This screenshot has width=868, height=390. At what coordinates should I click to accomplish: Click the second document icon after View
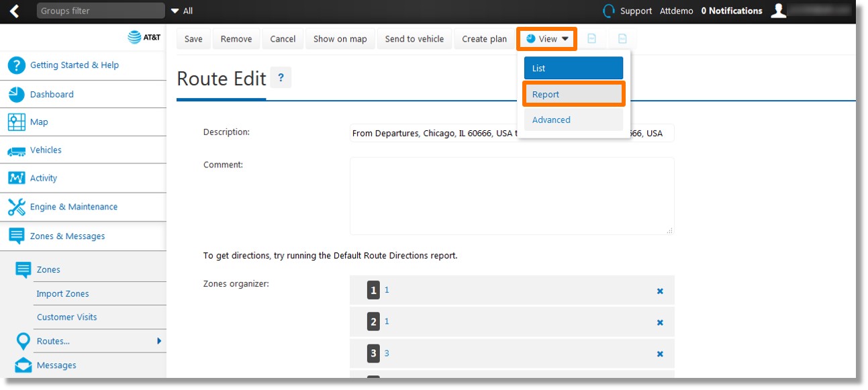pos(622,39)
